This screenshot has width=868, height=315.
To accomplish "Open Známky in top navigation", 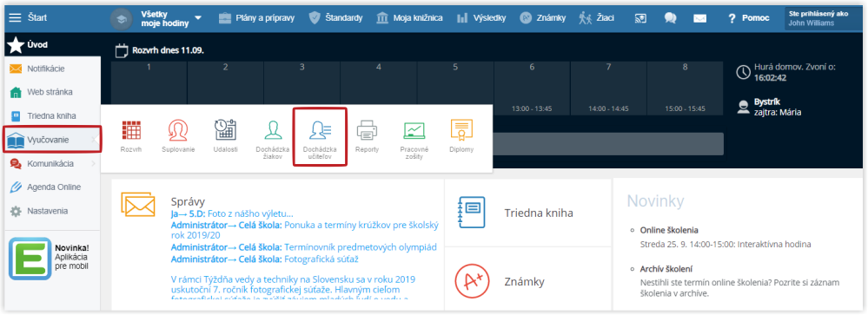I will point(542,17).
